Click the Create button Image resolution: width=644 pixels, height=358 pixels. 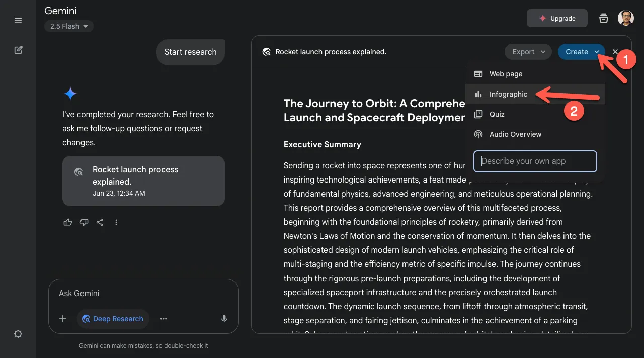point(582,52)
